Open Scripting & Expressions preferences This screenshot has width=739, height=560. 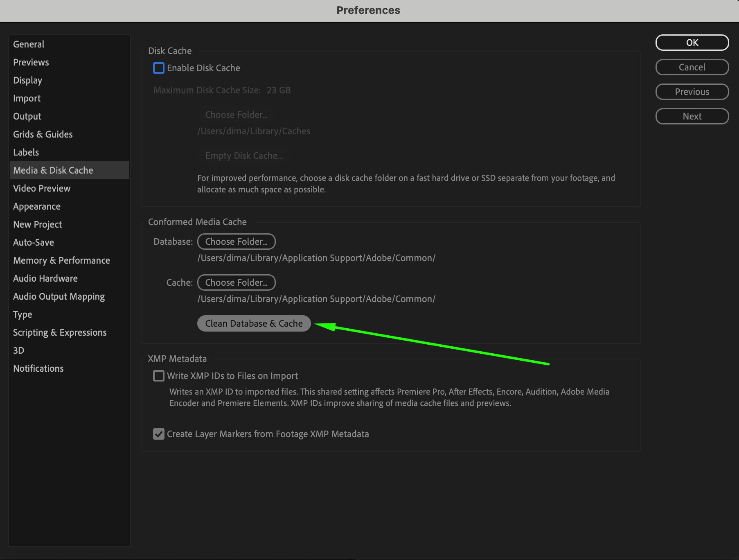(x=60, y=332)
